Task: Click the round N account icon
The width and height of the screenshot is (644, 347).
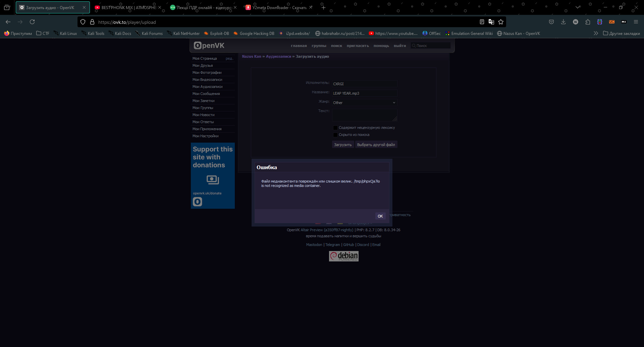Action: [x=576, y=22]
